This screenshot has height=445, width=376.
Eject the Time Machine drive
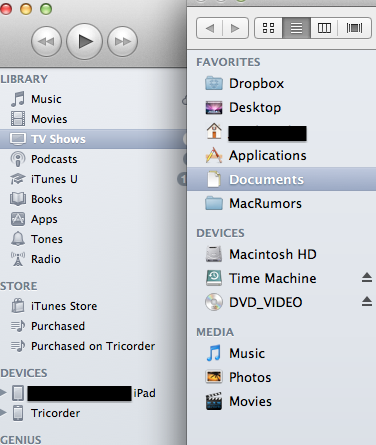point(367,277)
